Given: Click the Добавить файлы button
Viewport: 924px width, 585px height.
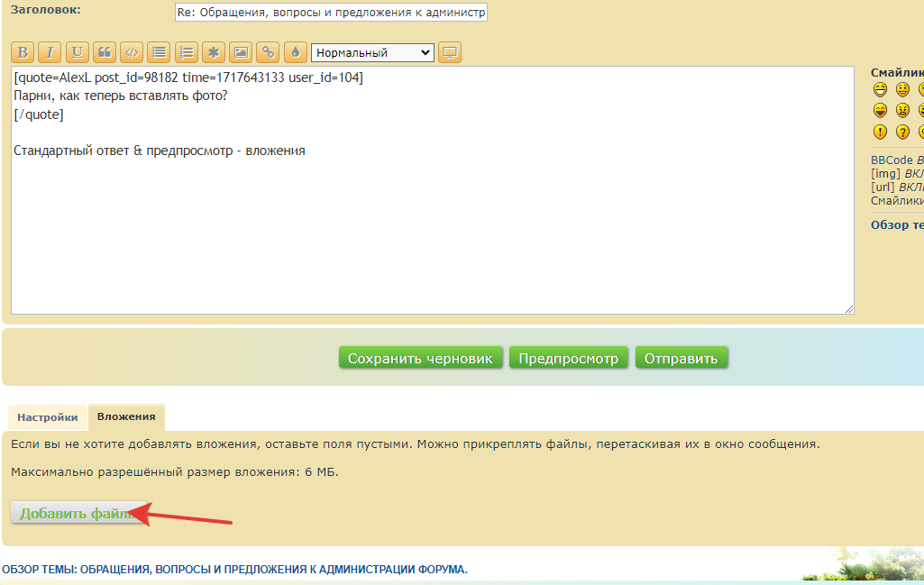Looking at the screenshot, I should pos(78,513).
